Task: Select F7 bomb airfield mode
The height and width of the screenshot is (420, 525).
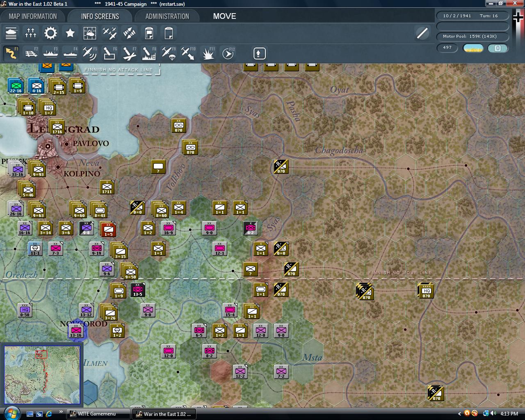Action: [129, 53]
